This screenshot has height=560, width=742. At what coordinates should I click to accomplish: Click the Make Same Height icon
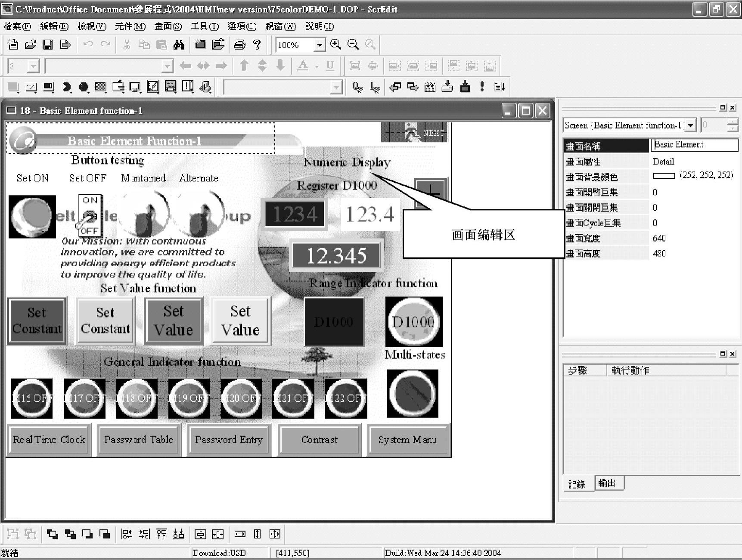[x=257, y=535]
